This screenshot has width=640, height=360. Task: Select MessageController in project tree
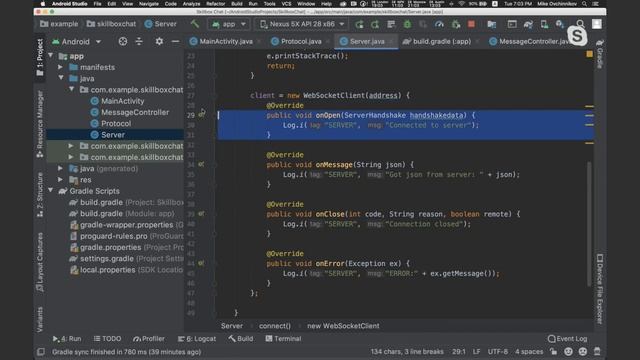click(x=135, y=112)
